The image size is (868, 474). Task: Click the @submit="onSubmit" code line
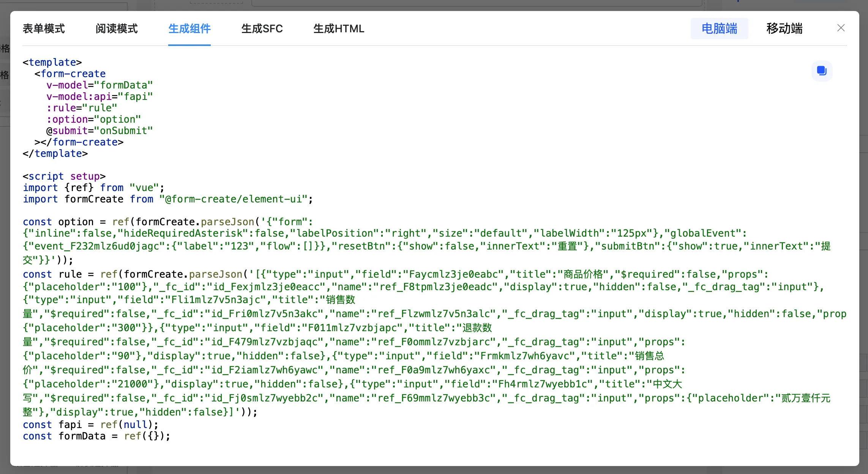[99, 131]
